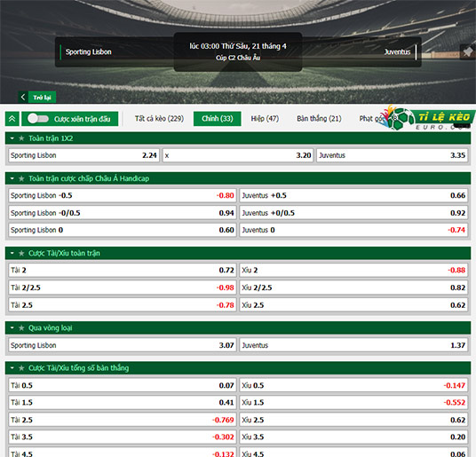Pick Tài 2.5 at -0.78 in toàn trận

pyautogui.click(x=123, y=305)
